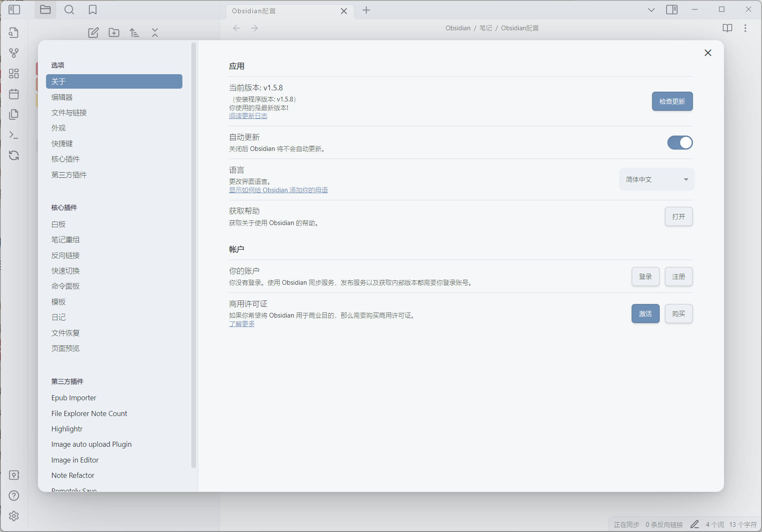Toggle the right sidebar icon

coord(672,9)
